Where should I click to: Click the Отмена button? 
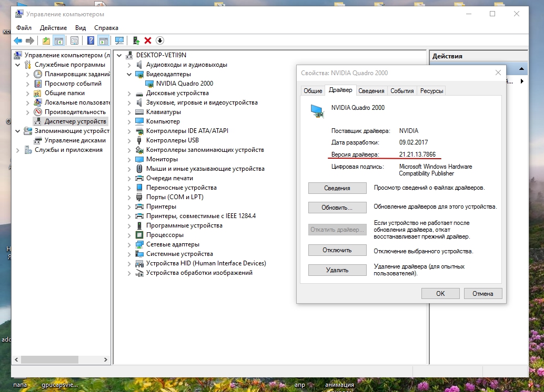click(482, 294)
